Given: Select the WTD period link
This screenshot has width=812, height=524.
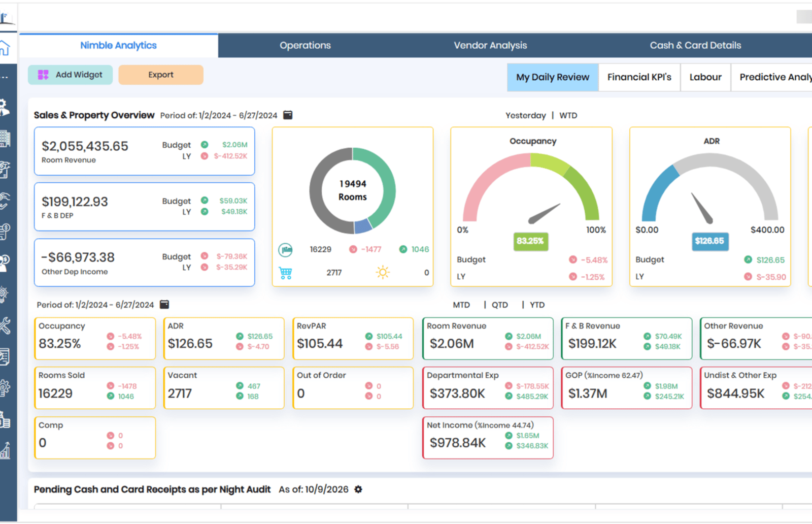Looking at the screenshot, I should click(x=568, y=115).
